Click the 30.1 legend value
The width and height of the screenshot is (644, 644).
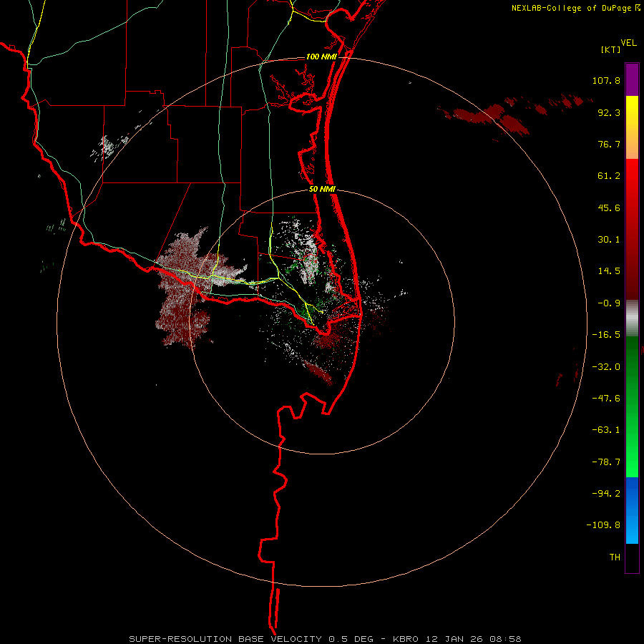(x=609, y=240)
